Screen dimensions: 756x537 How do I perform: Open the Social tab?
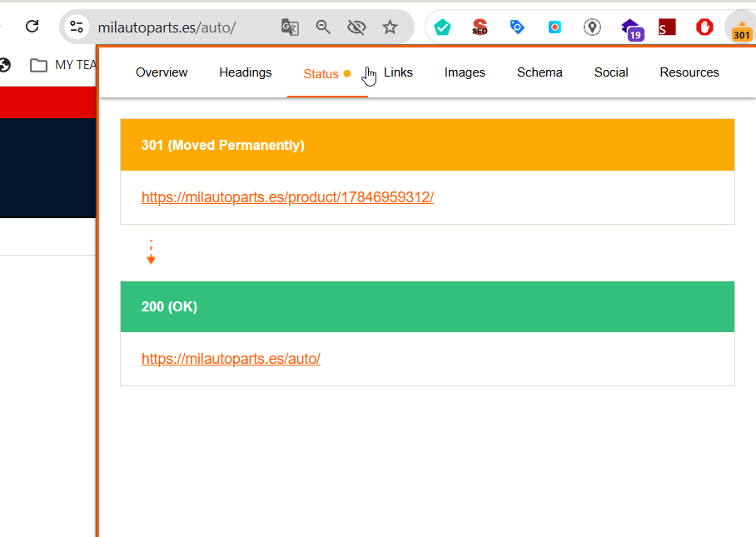point(611,72)
